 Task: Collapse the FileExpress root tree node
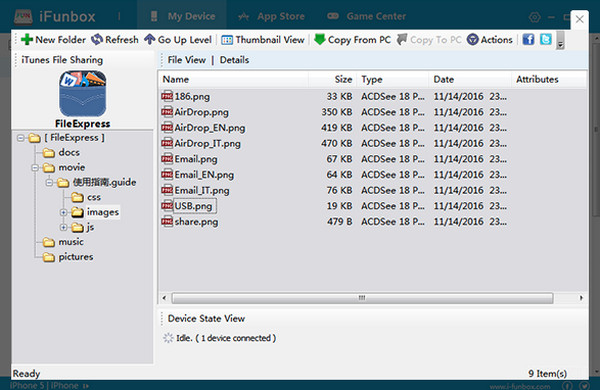pyautogui.click(x=21, y=138)
